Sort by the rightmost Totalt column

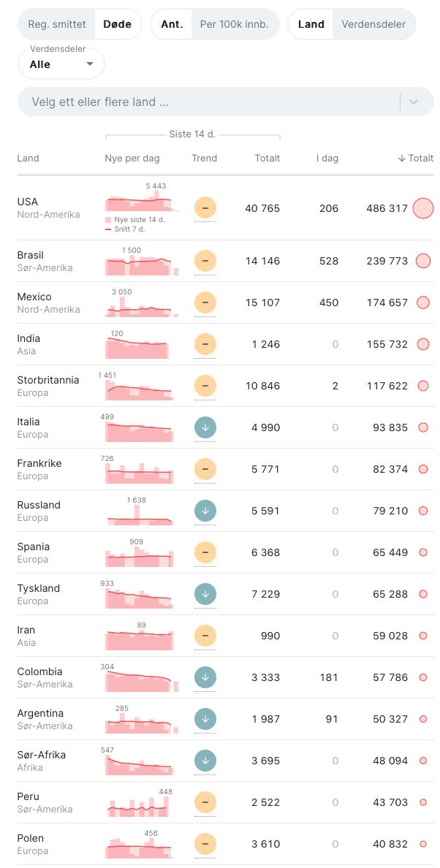click(416, 158)
